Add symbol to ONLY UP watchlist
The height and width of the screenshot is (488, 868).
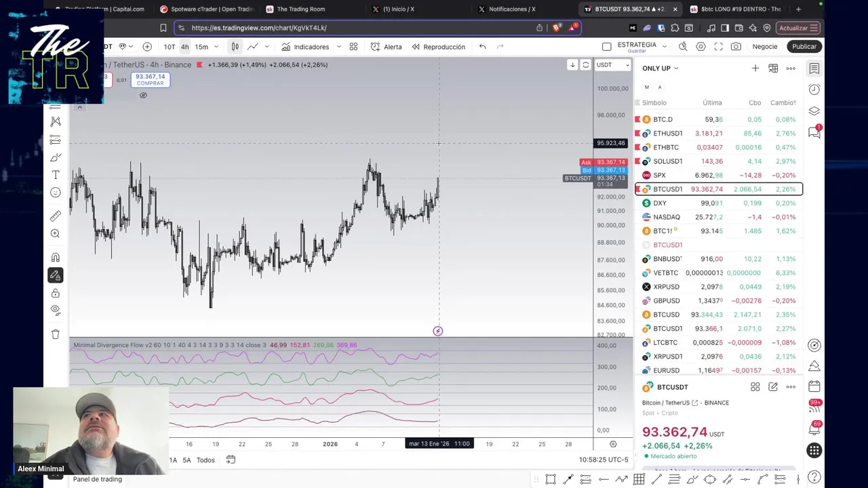pos(755,68)
